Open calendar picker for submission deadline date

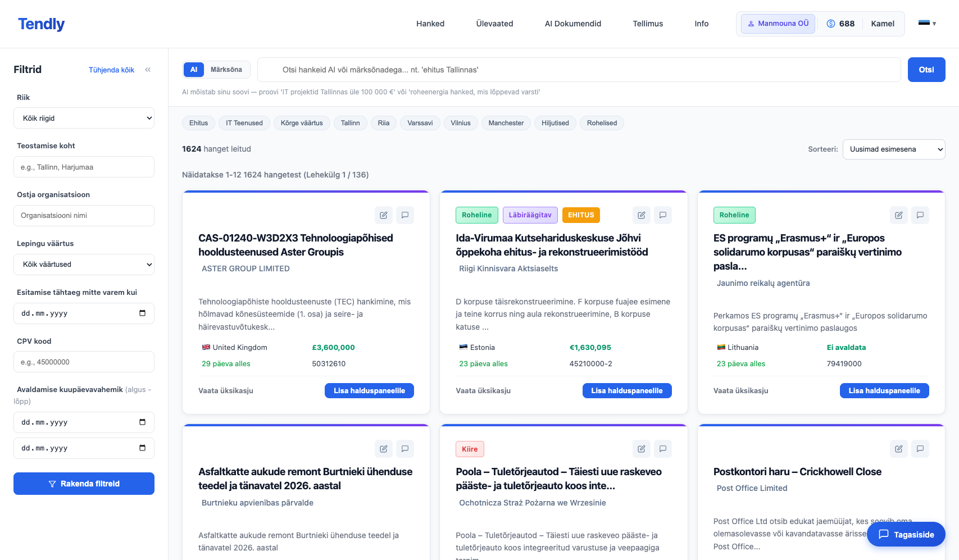[142, 313]
